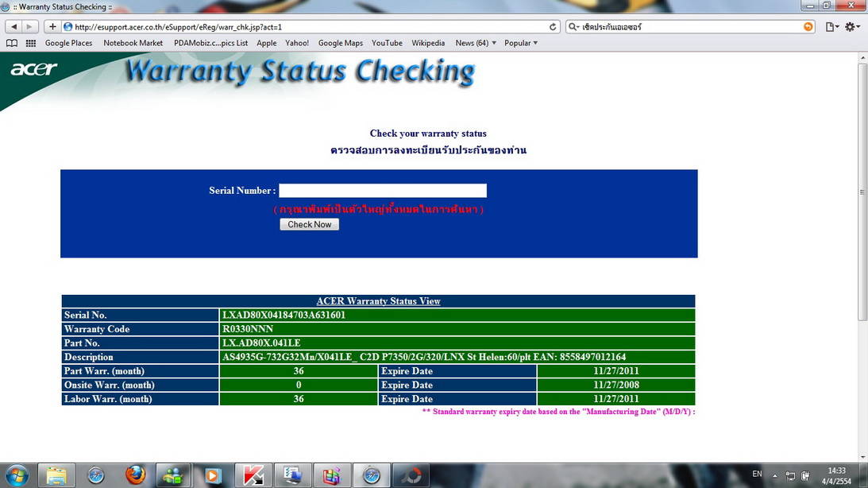Open Windows Explorer folder in taskbar
The width and height of the screenshot is (868, 488).
click(x=56, y=475)
